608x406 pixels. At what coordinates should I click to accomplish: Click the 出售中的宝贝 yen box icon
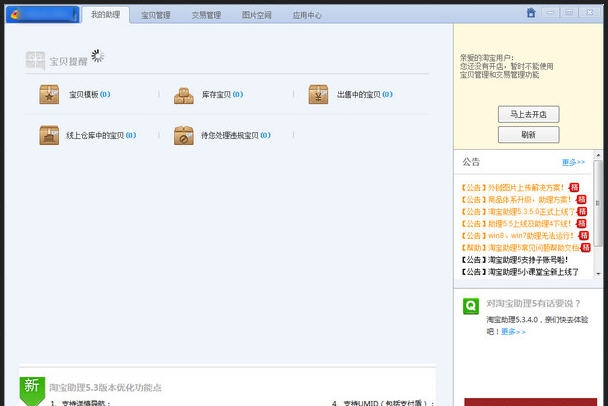point(318,94)
